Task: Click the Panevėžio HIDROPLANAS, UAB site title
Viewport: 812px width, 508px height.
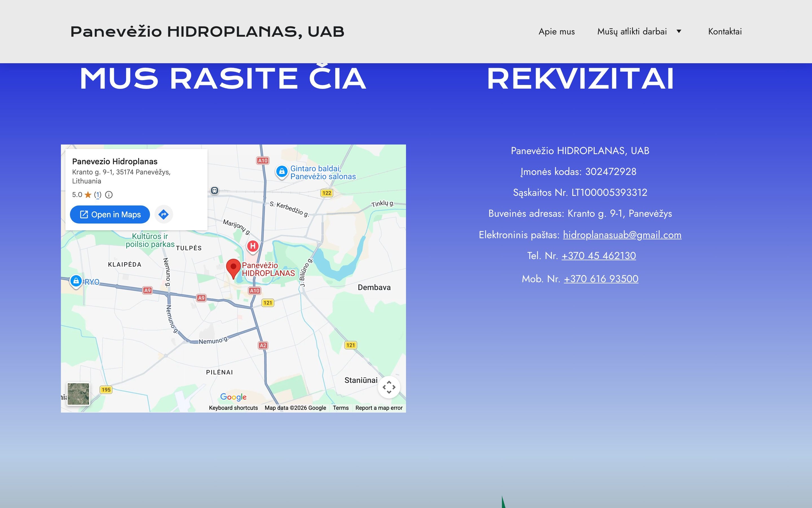Action: [x=207, y=32]
